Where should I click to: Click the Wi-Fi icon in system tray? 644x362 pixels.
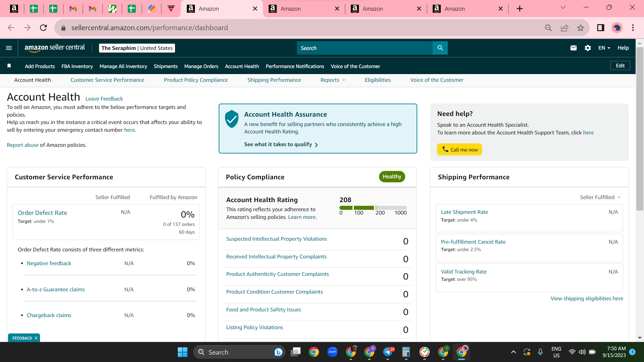point(572,352)
